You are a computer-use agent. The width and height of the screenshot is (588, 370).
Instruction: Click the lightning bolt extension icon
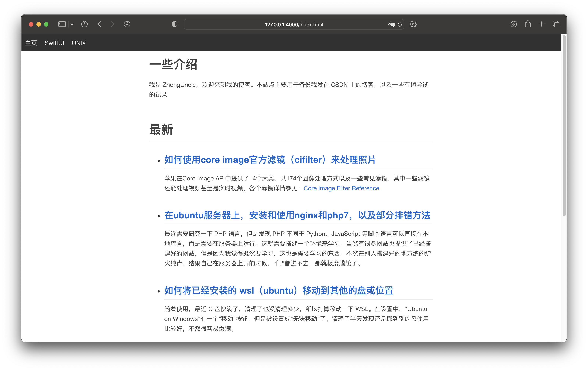pyautogui.click(x=127, y=24)
